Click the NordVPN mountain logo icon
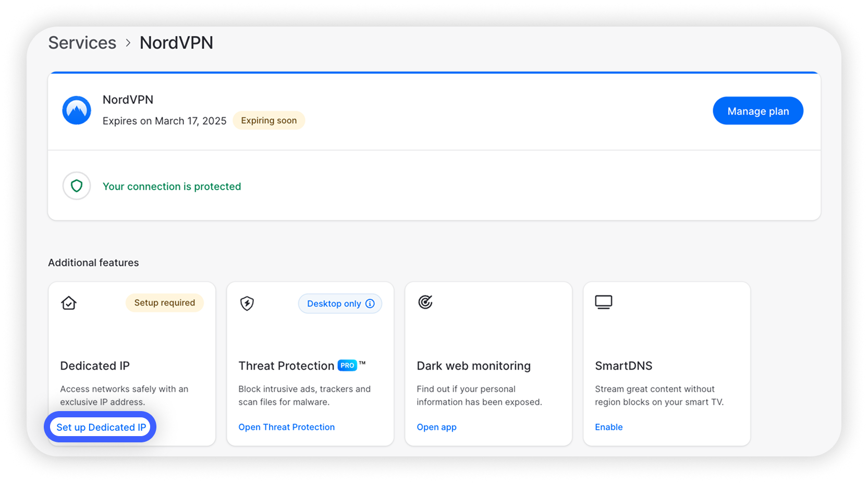This screenshot has height=483, width=868. [x=76, y=110]
